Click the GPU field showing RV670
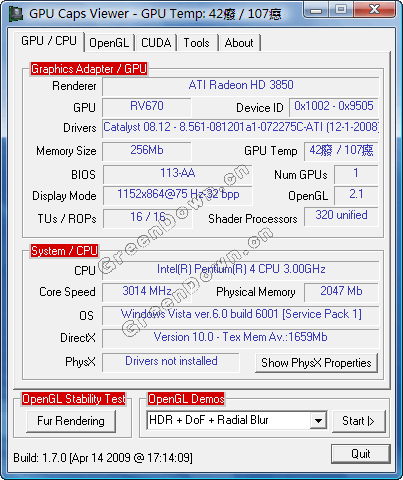Viewport: 403px width, 480px height. pos(147,107)
